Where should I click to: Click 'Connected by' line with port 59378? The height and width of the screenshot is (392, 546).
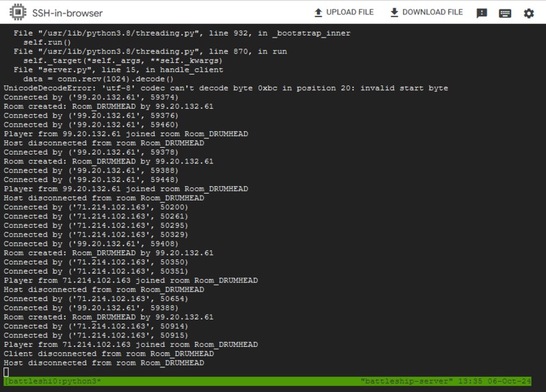[x=91, y=153]
